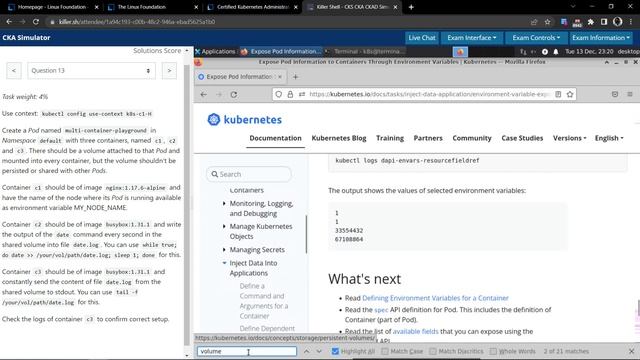This screenshot has height=360, width=640.
Task: Expand Monitoring, Logging, and Debugging section
Action: tap(224, 203)
